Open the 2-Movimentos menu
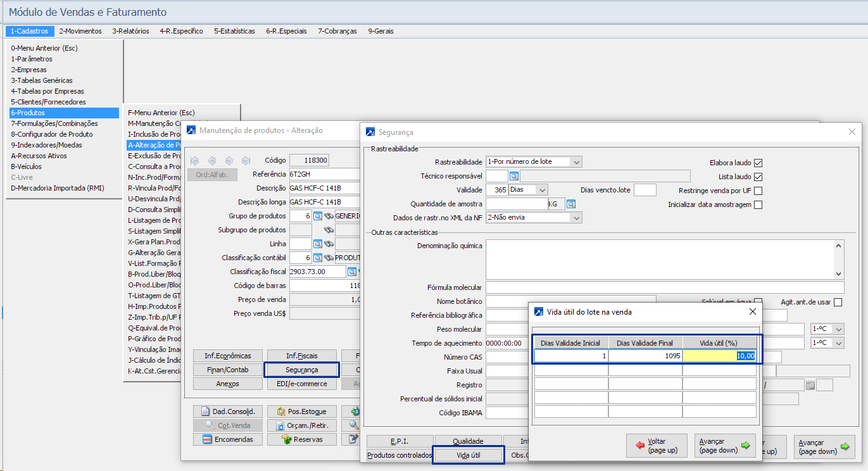The image size is (868, 471). [x=80, y=31]
